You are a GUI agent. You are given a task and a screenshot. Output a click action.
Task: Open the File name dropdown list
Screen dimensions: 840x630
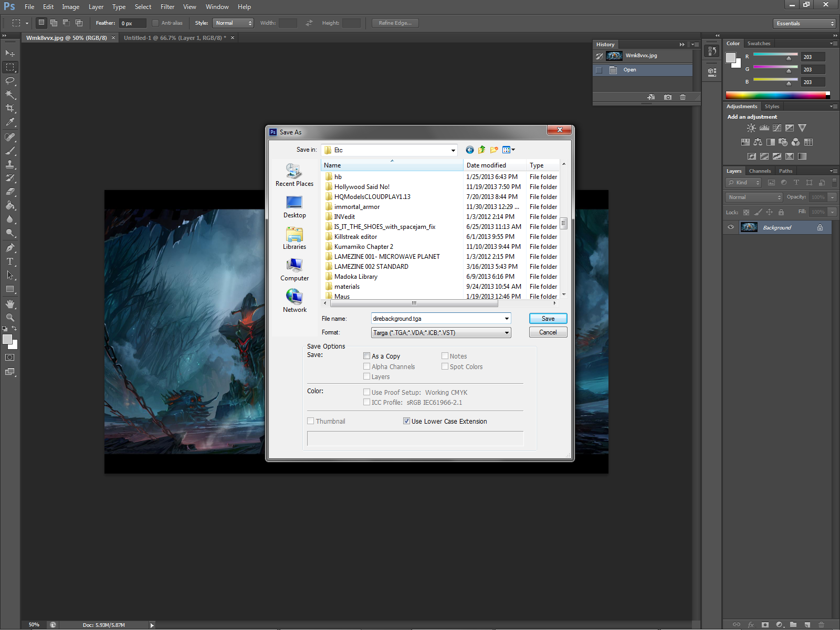coord(507,319)
